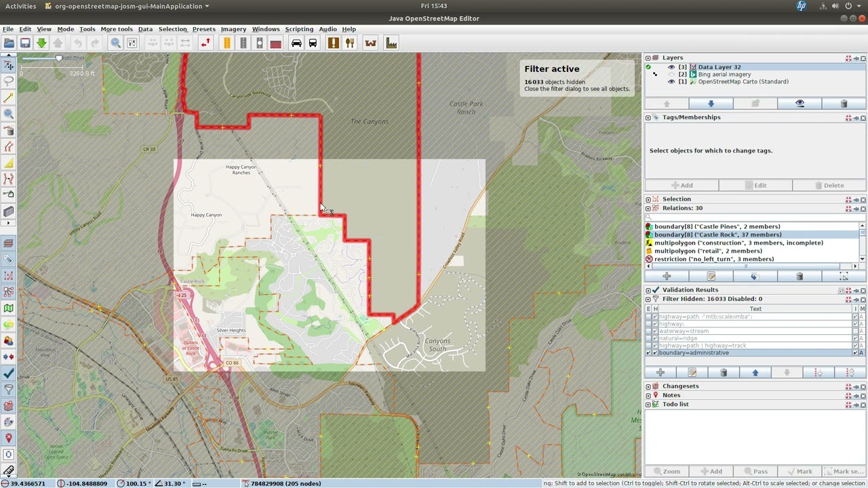Move filter up with the blue arrow
The width and height of the screenshot is (868, 488).
coord(755,373)
